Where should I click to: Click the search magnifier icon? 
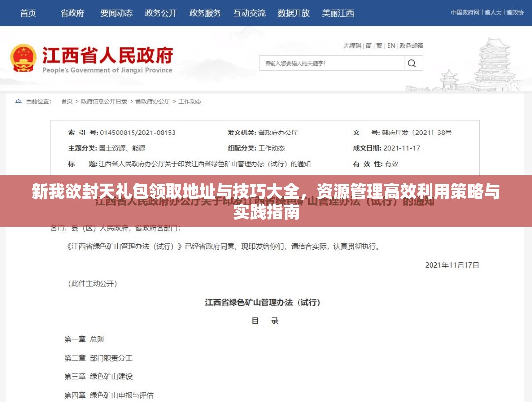412,63
